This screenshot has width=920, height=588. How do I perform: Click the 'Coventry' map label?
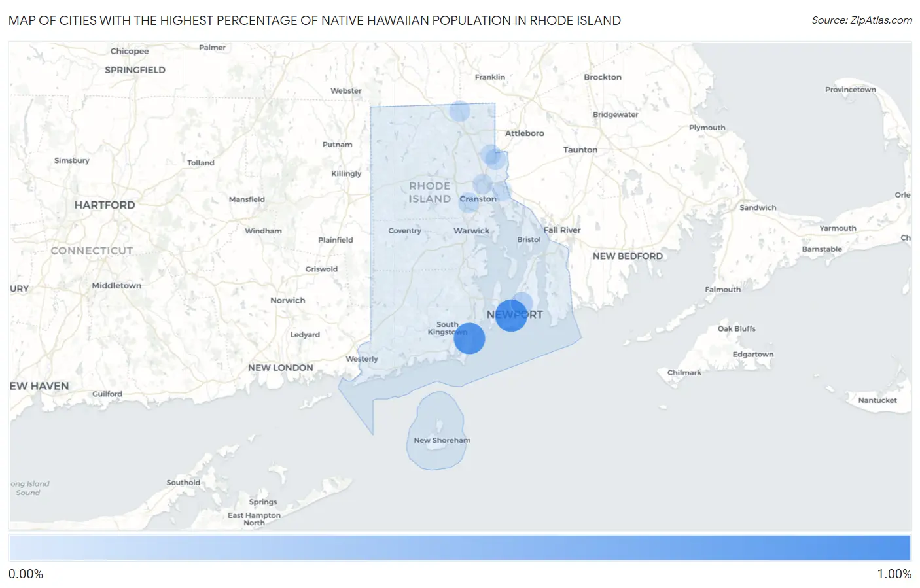tap(404, 231)
